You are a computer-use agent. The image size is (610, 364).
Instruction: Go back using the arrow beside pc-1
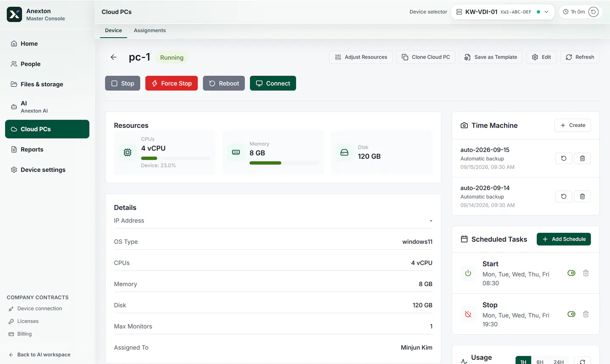[x=114, y=57]
